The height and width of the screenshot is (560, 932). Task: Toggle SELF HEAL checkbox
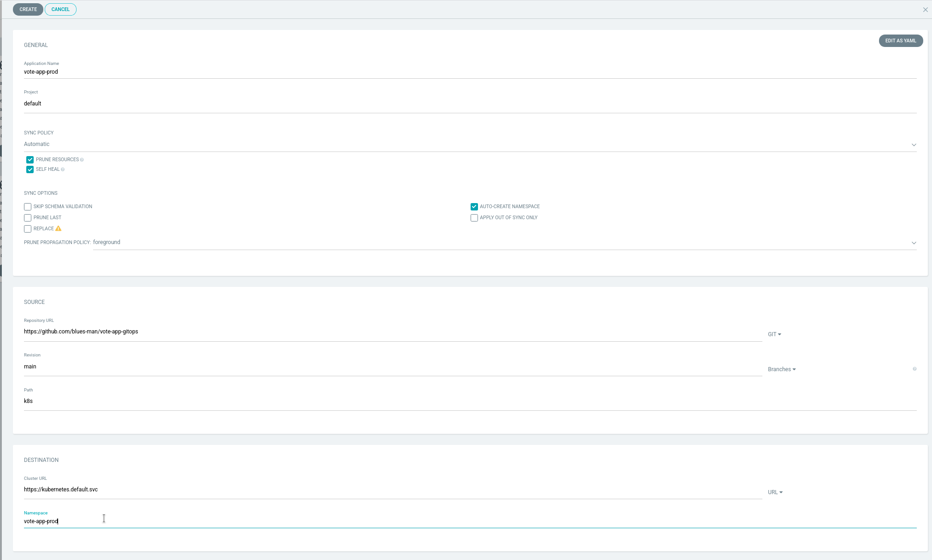point(30,169)
